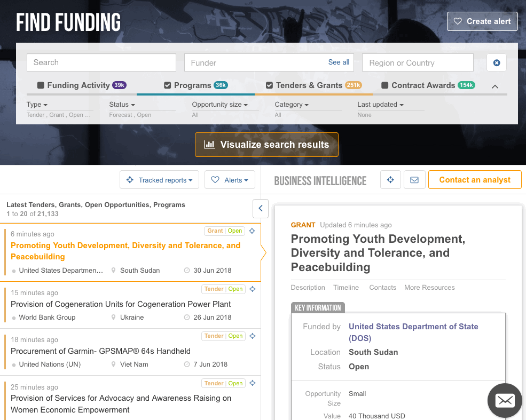This screenshot has height=420, width=526.
Task: Open Promoting Youth Development listing title
Action: click(x=125, y=251)
